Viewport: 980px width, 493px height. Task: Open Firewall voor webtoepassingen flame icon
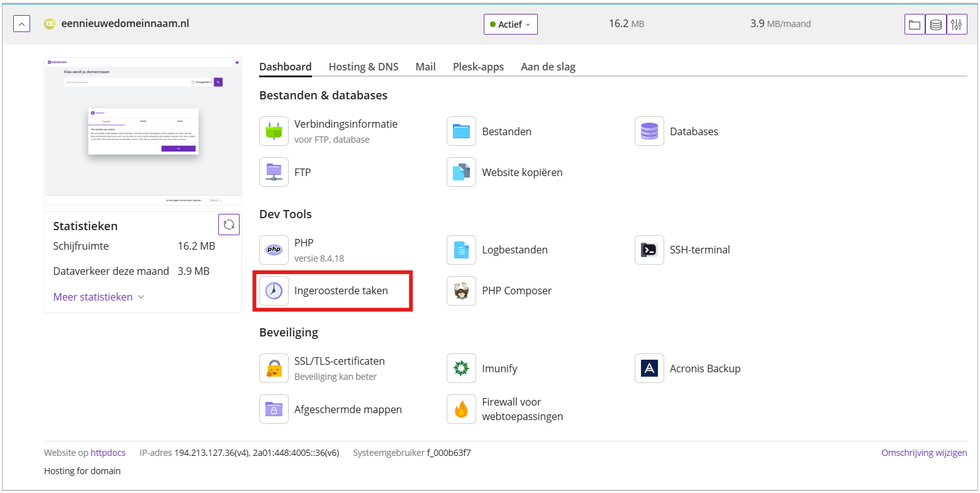click(x=461, y=409)
